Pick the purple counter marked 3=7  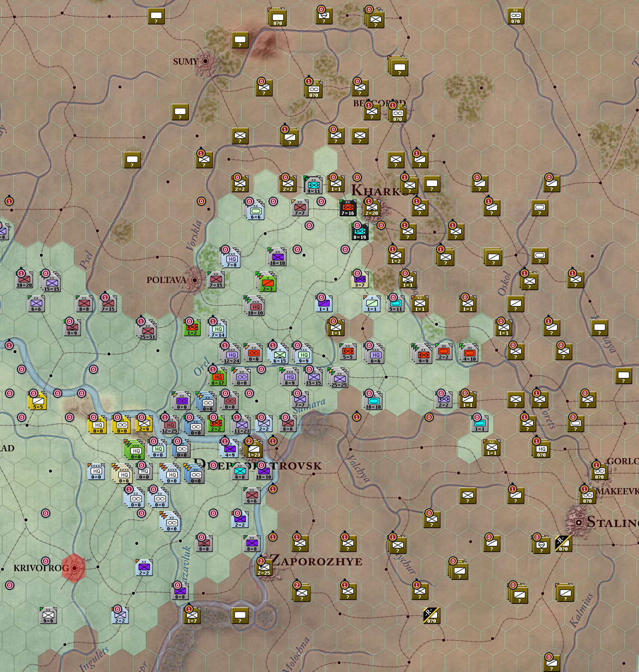[360, 279]
